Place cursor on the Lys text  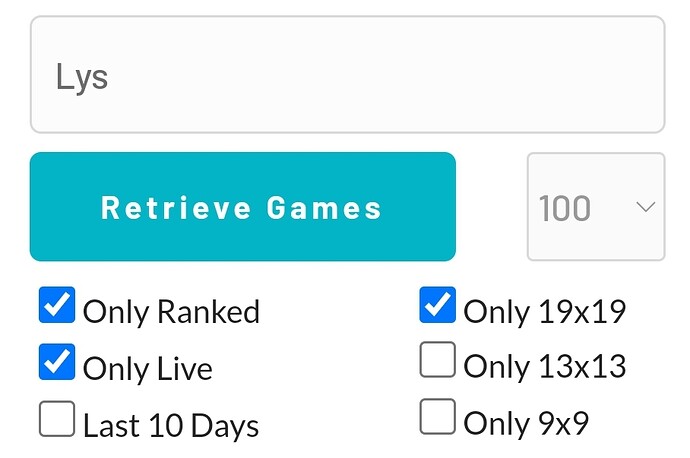click(x=82, y=77)
